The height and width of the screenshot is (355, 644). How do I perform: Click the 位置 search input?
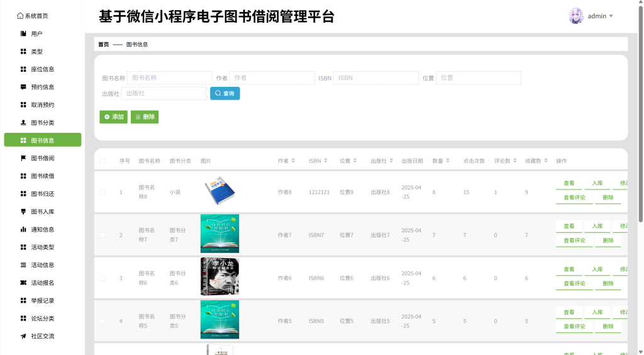pyautogui.click(x=479, y=77)
